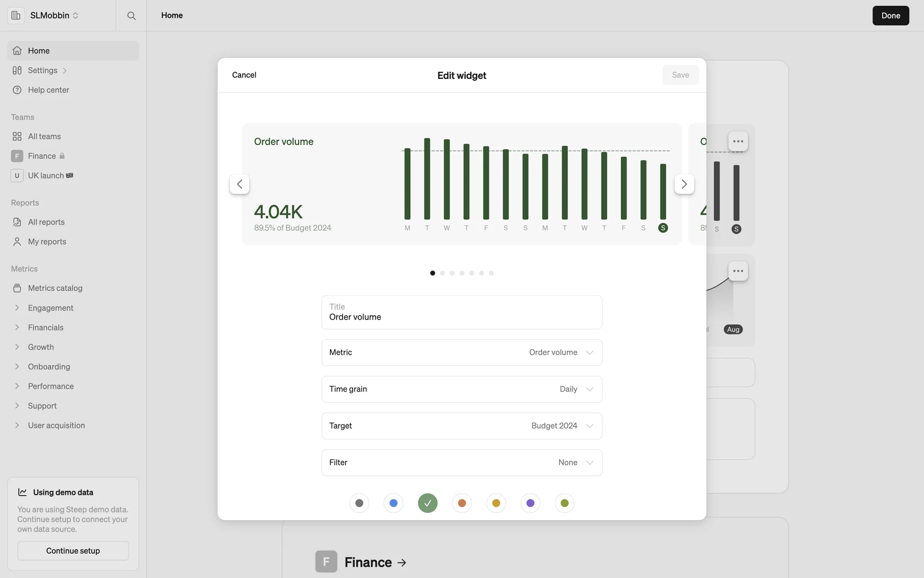Open Settings in sidebar

click(42, 70)
